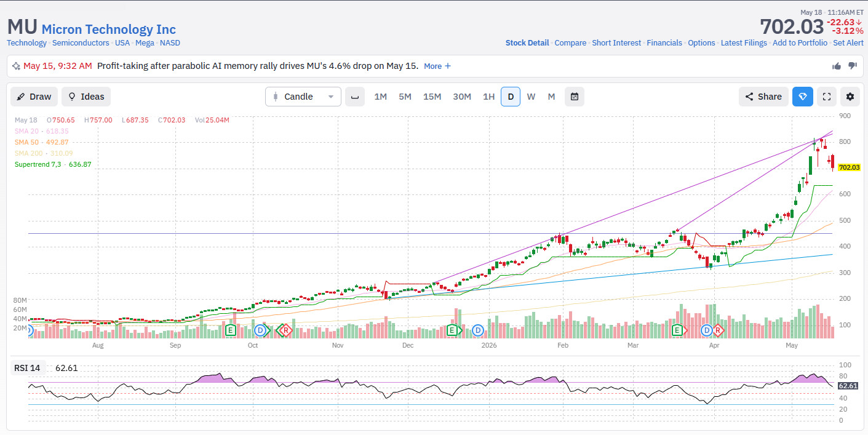Switch to the W weekly interval
Screen dimensions: 868x435
click(x=531, y=97)
